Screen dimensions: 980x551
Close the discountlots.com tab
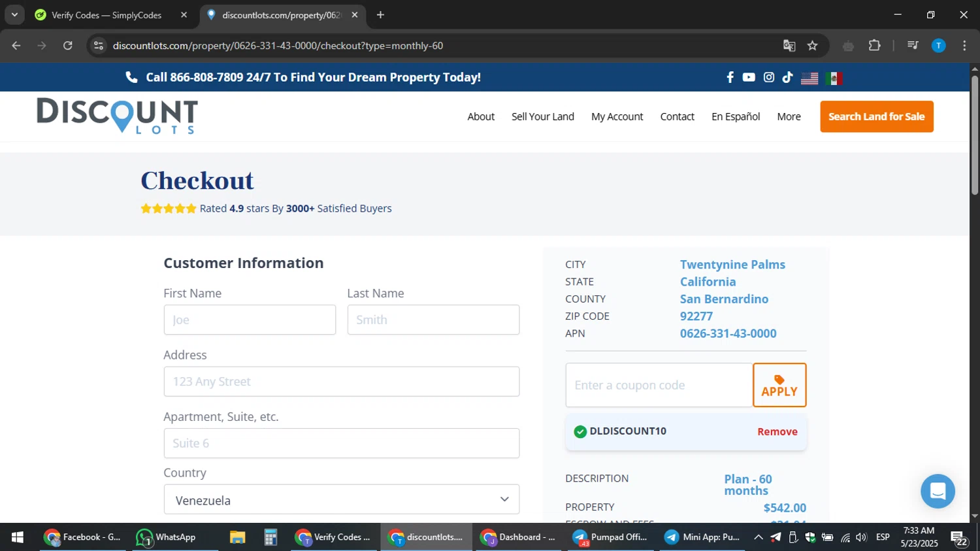355,15
